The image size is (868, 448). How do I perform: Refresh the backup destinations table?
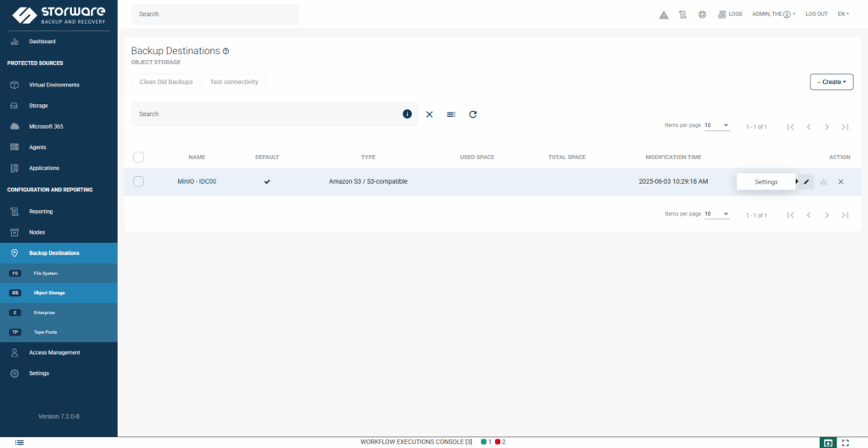pyautogui.click(x=473, y=114)
